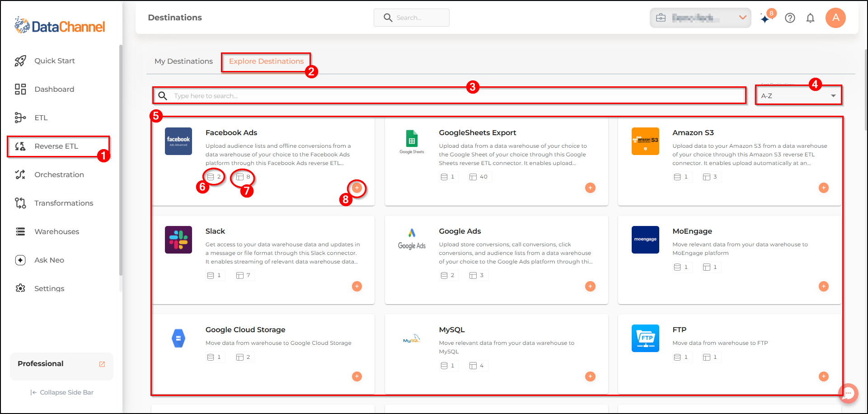Screen dimensions: 868x414
Task: Click Amazon S3 logo thumbnail
Action: click(x=645, y=141)
